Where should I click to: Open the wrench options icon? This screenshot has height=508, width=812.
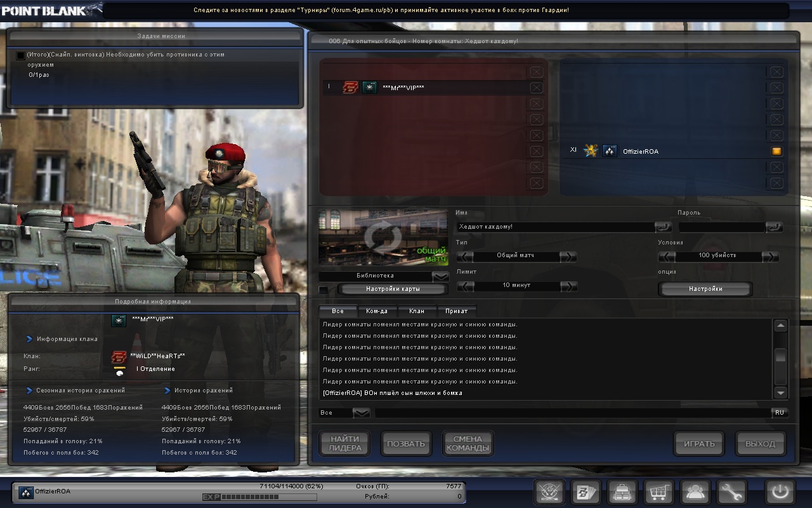pyautogui.click(x=732, y=492)
